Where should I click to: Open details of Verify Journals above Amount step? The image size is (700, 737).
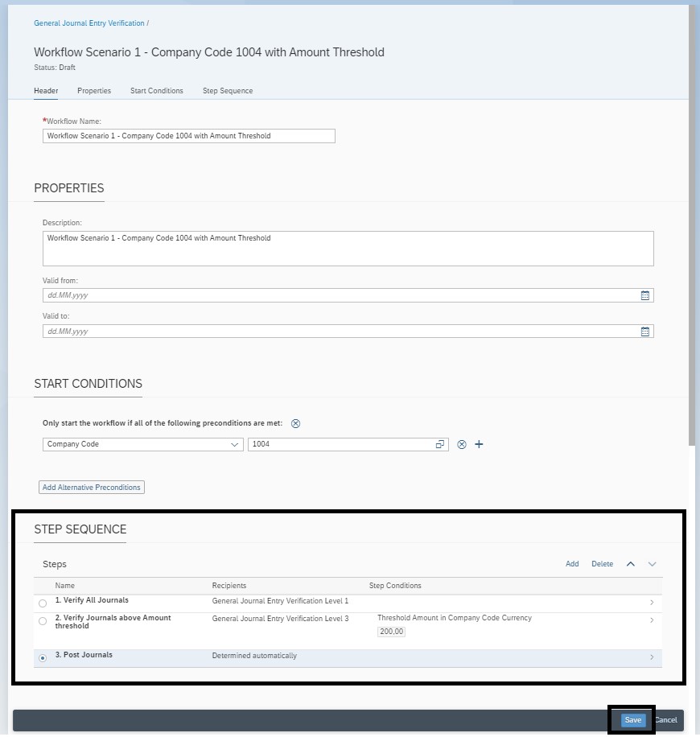point(652,620)
